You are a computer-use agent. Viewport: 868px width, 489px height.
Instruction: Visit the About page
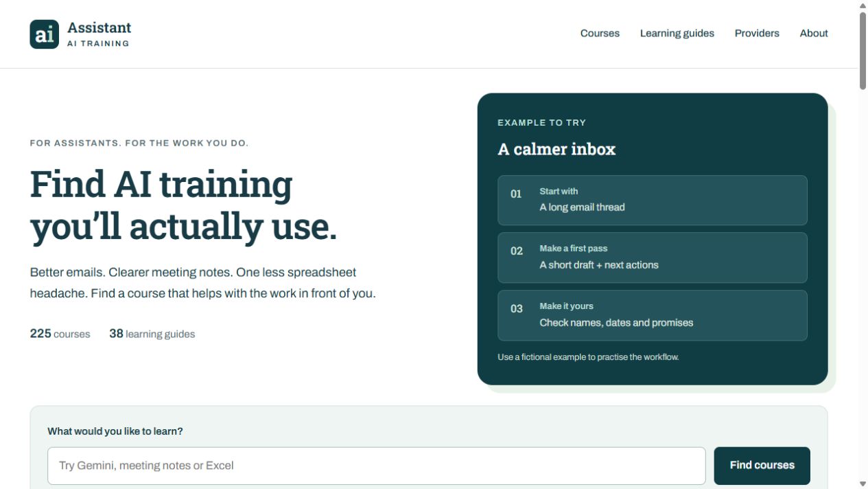click(814, 33)
